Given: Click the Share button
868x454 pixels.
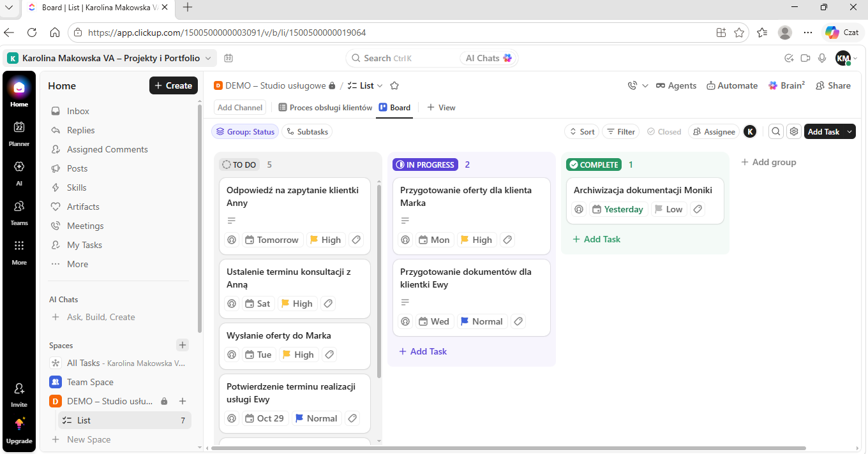Looking at the screenshot, I should (833, 85).
